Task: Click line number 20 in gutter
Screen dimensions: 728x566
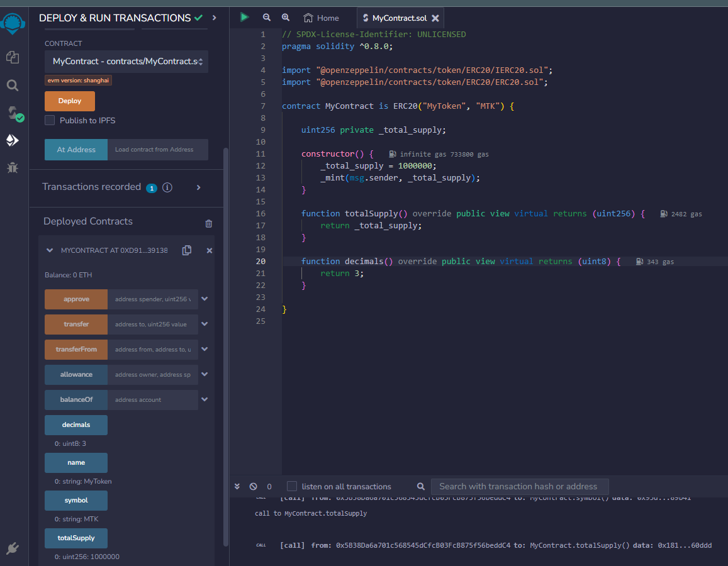Action: click(260, 262)
